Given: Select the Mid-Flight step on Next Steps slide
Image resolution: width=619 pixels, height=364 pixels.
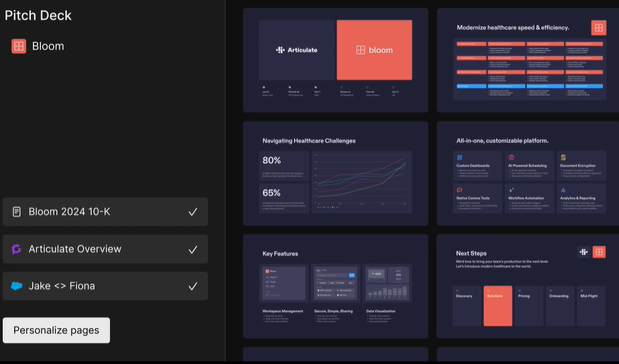Looking at the screenshot, I should pos(592,306).
